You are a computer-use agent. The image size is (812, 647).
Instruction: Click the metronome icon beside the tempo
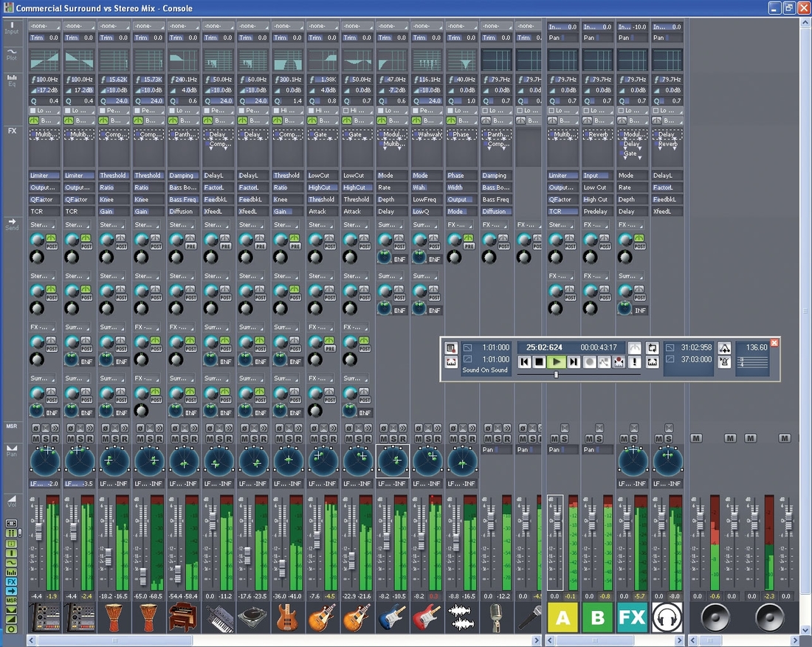[724, 361]
